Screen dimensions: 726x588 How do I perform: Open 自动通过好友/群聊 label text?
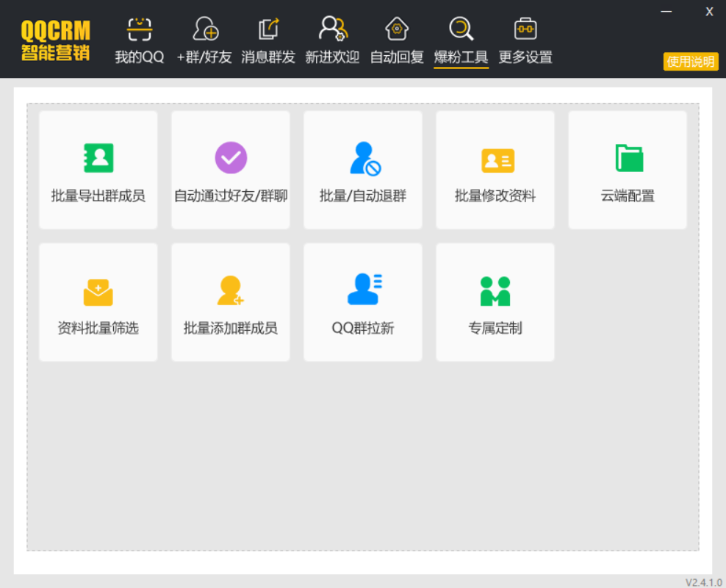coord(231,196)
